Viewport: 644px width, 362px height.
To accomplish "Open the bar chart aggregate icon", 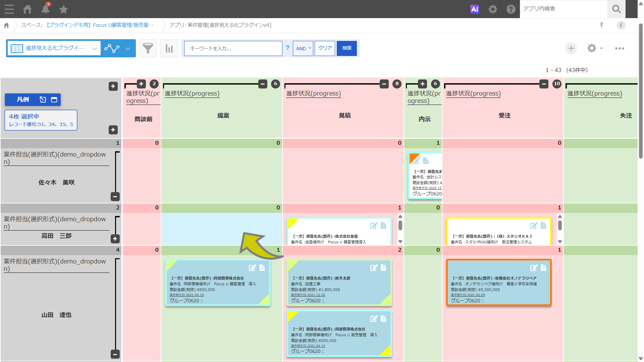I will point(169,48).
